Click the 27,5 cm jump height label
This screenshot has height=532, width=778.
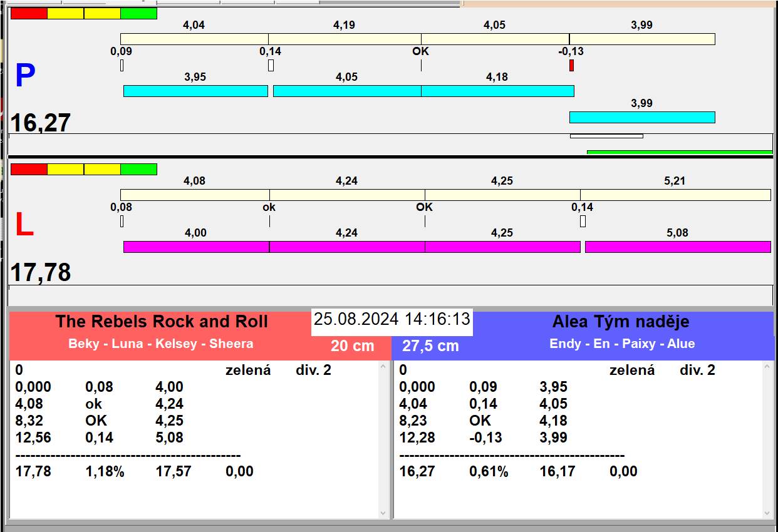tap(430, 345)
